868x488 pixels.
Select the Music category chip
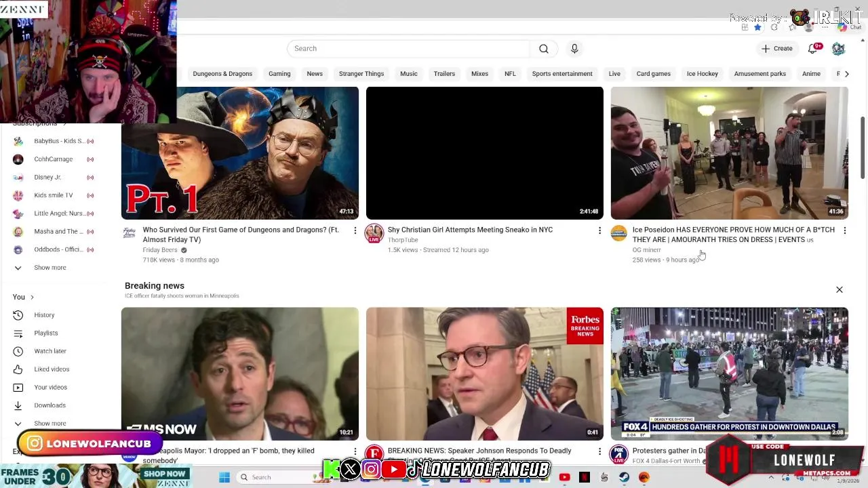pos(409,74)
